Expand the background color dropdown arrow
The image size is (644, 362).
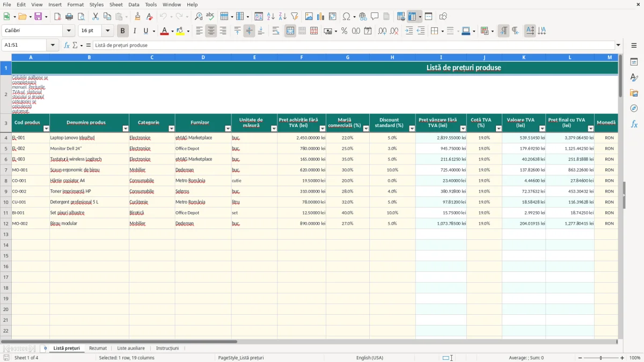coord(188,31)
